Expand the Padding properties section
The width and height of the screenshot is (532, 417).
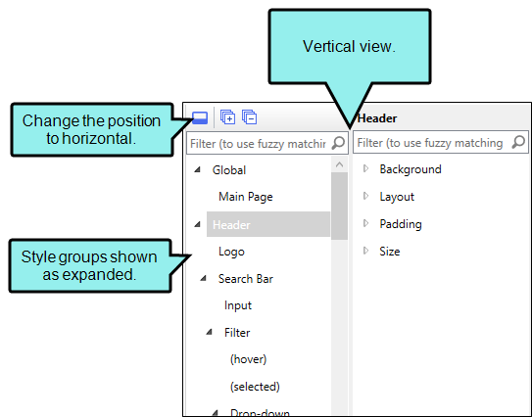tap(365, 223)
